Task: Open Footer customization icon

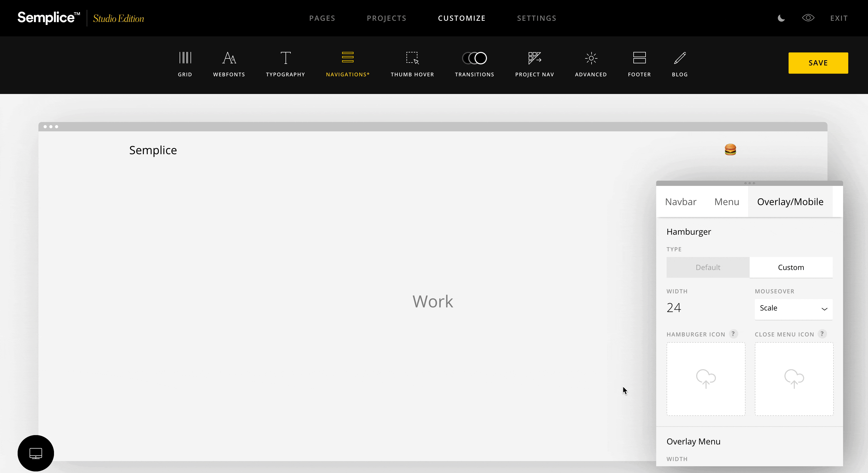Action: click(x=639, y=58)
